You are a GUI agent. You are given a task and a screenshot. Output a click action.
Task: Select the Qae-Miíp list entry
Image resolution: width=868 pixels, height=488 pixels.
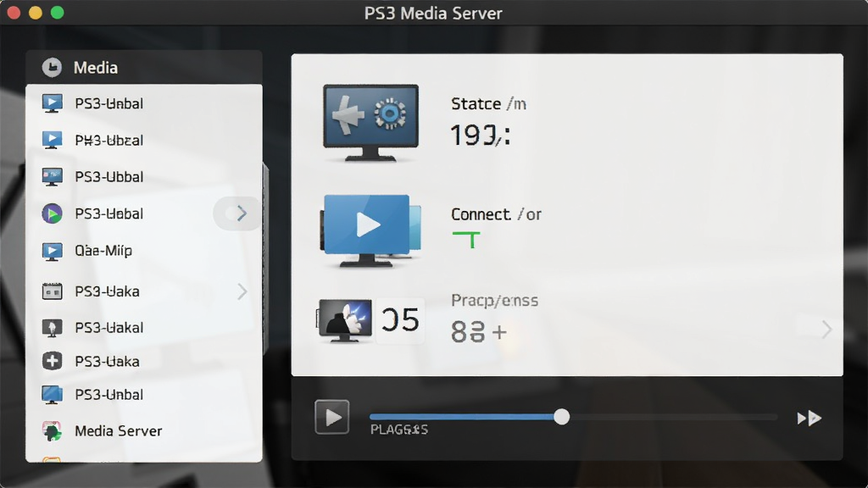pyautogui.click(x=144, y=251)
